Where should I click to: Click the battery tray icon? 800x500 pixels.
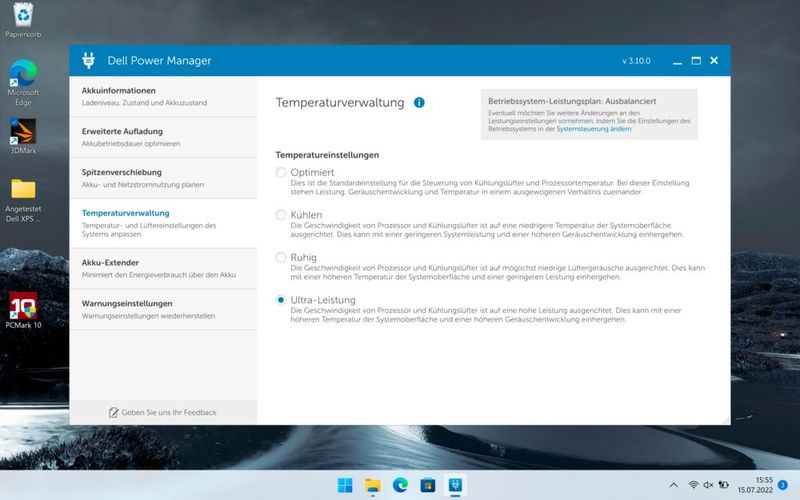click(x=723, y=485)
